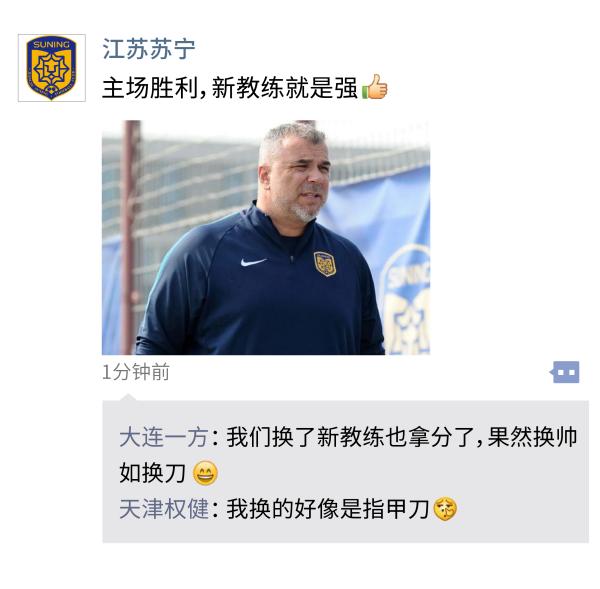The height and width of the screenshot is (589, 600).
Task: Reply to comment 我换的好像是指甲刀
Action: 328,509
